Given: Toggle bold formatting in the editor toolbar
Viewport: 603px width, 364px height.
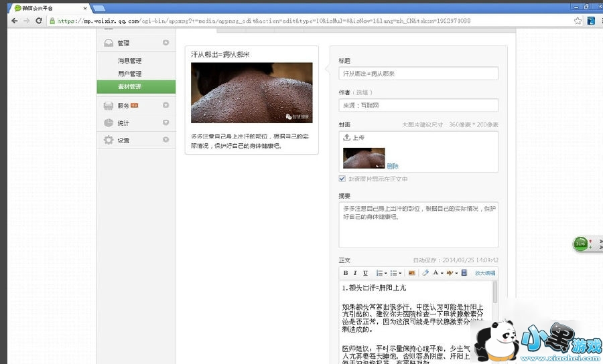Looking at the screenshot, I should (346, 273).
